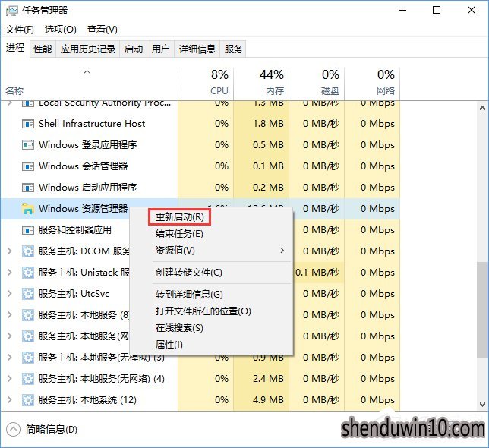Choose 重新启动(R) from context menu
Screen dimensions: 489x448
(x=180, y=217)
